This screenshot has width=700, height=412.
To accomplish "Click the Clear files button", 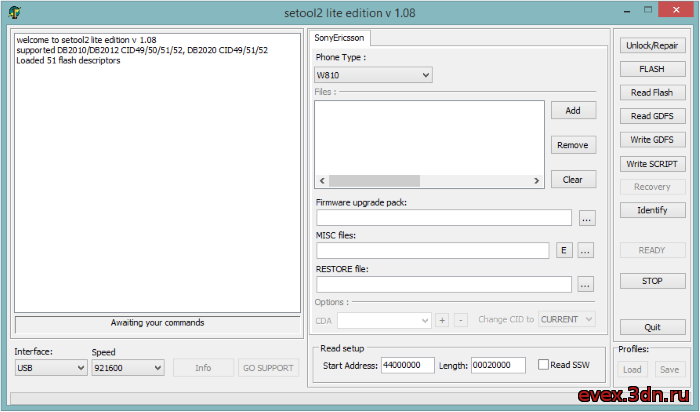I will [x=573, y=179].
